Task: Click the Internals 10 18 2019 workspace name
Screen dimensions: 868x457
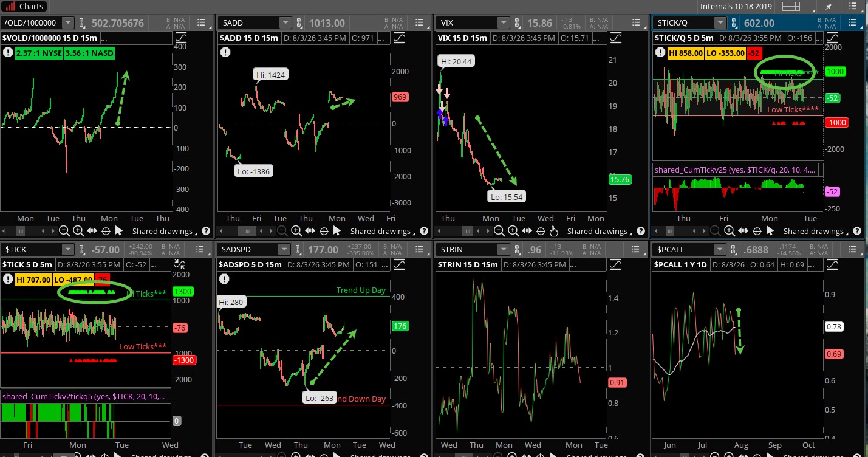Action: pos(737,6)
